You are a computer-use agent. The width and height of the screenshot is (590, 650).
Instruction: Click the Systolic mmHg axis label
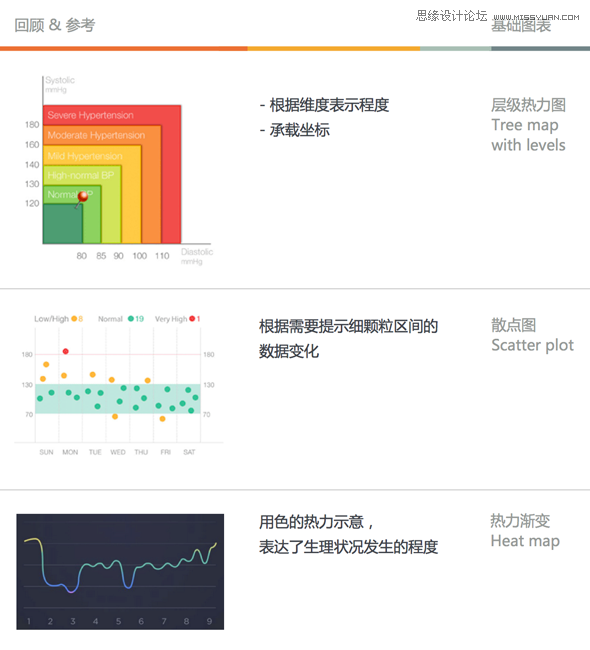coord(60,84)
